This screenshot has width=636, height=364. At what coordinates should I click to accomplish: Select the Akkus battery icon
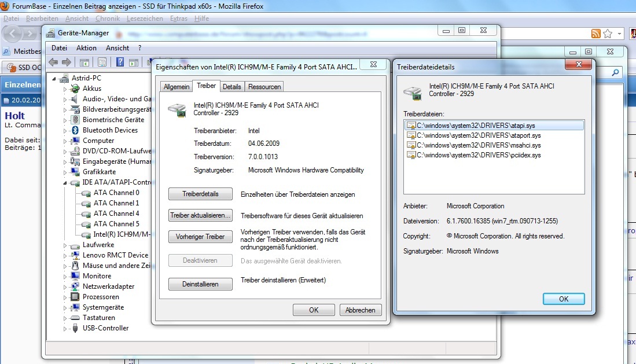coord(75,89)
